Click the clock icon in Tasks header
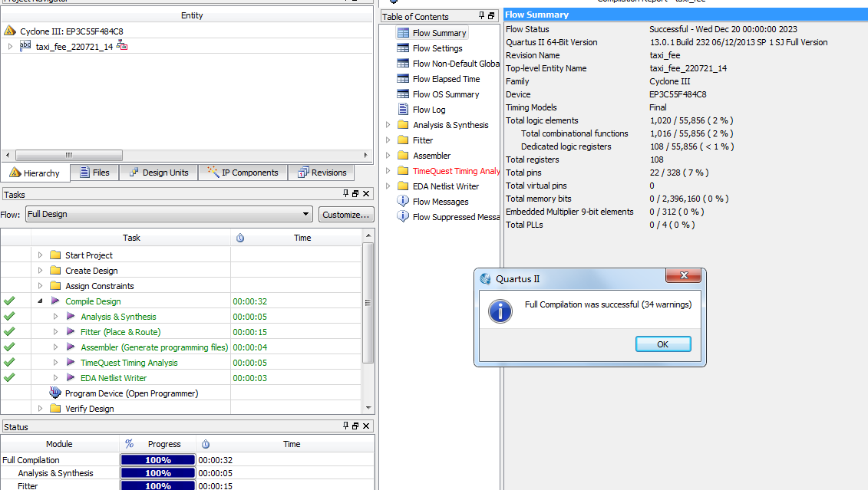Image resolution: width=868 pixels, height=490 pixels. (x=240, y=238)
